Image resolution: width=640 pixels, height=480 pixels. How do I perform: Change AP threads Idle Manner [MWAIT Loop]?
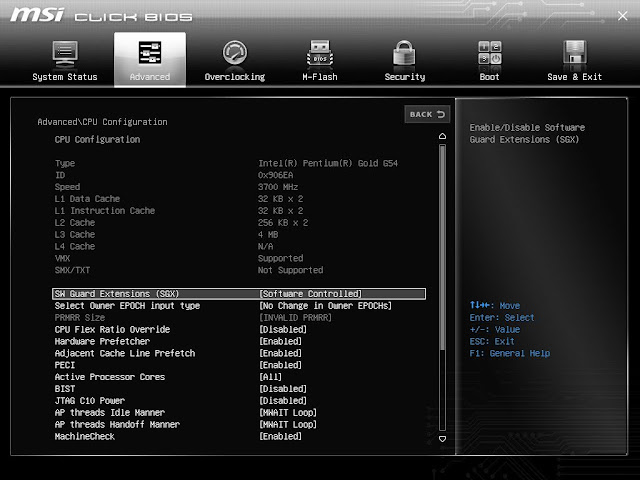[288, 412]
